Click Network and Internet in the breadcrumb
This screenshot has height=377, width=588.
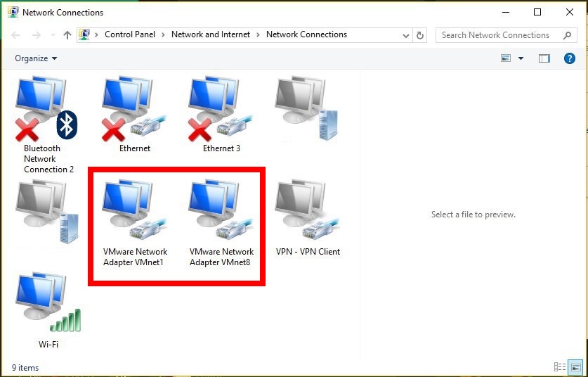(210, 34)
